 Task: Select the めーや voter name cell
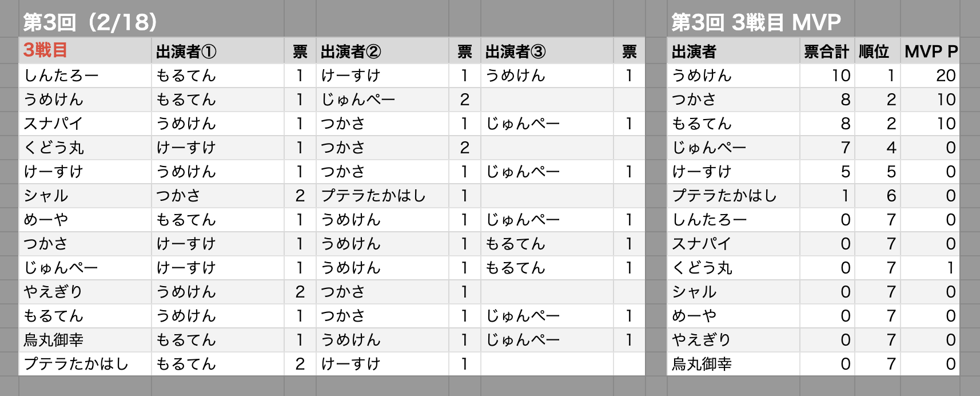85,219
